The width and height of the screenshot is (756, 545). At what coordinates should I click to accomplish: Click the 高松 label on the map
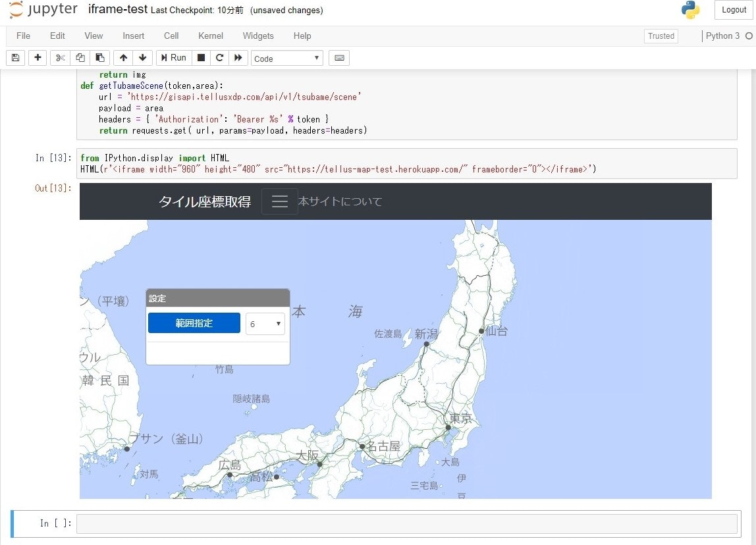(x=261, y=477)
